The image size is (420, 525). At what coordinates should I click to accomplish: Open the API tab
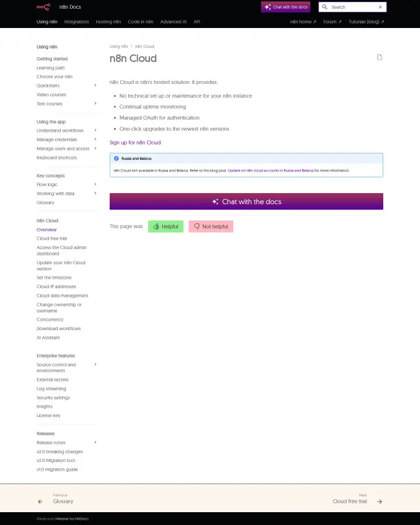pos(197,22)
